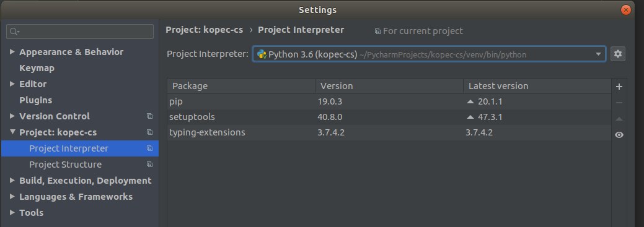Click the minus icon to uninstall the package

[x=619, y=103]
